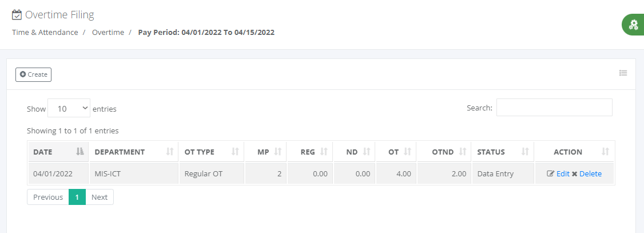644x233 pixels.
Task: Open the green settings gears button
Action: click(x=633, y=25)
